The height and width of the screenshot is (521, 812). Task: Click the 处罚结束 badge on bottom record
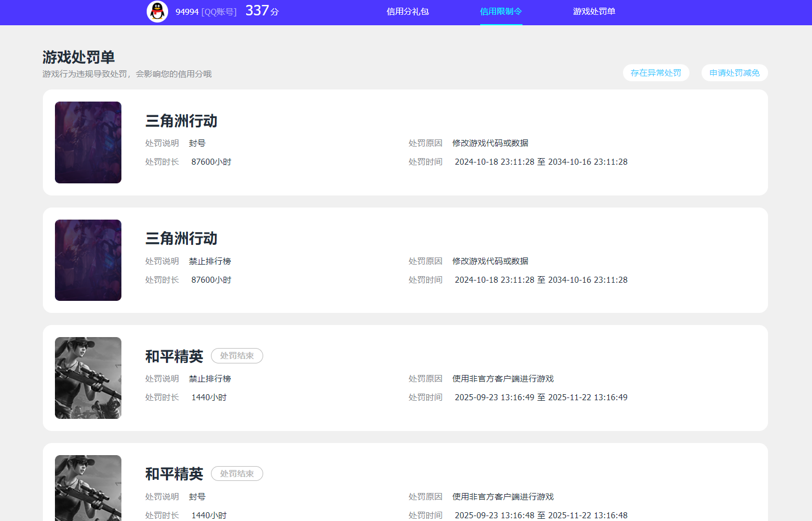coord(237,473)
